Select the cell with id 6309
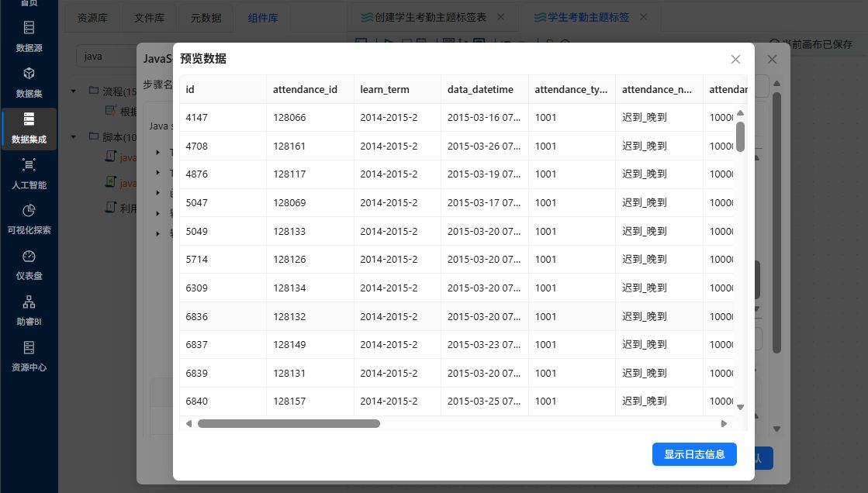868x493 pixels. point(223,288)
